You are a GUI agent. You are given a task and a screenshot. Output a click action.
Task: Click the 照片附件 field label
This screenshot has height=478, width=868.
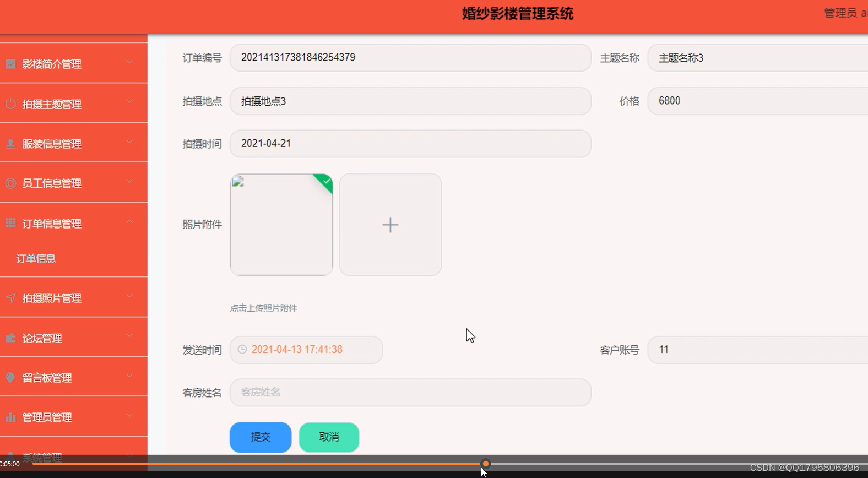click(x=202, y=225)
